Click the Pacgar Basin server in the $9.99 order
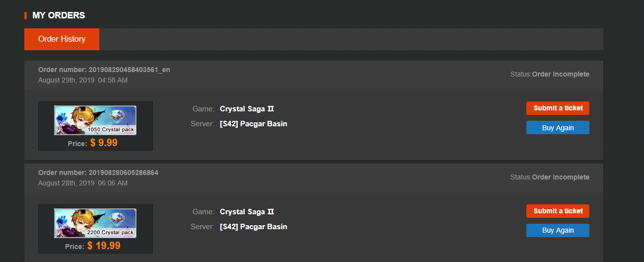 click(253, 124)
